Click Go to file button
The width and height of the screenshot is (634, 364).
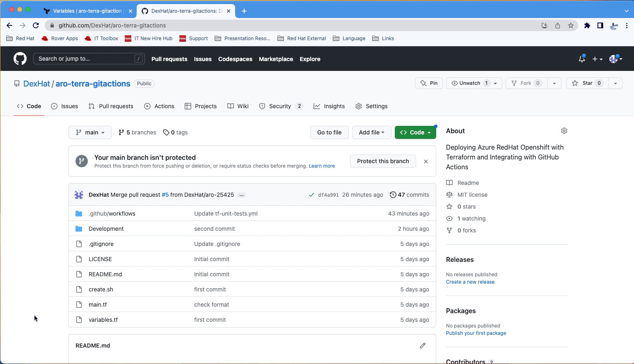click(329, 132)
